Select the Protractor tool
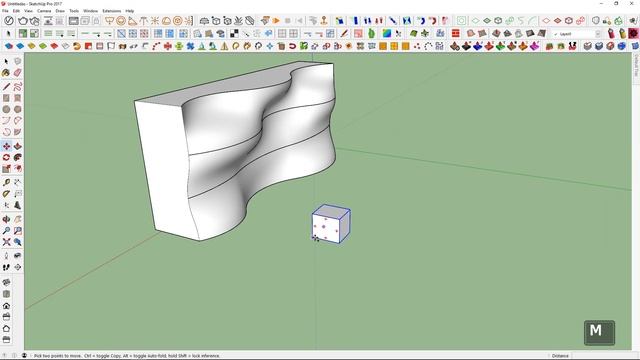This screenshot has width=640, height=360. (x=6, y=194)
